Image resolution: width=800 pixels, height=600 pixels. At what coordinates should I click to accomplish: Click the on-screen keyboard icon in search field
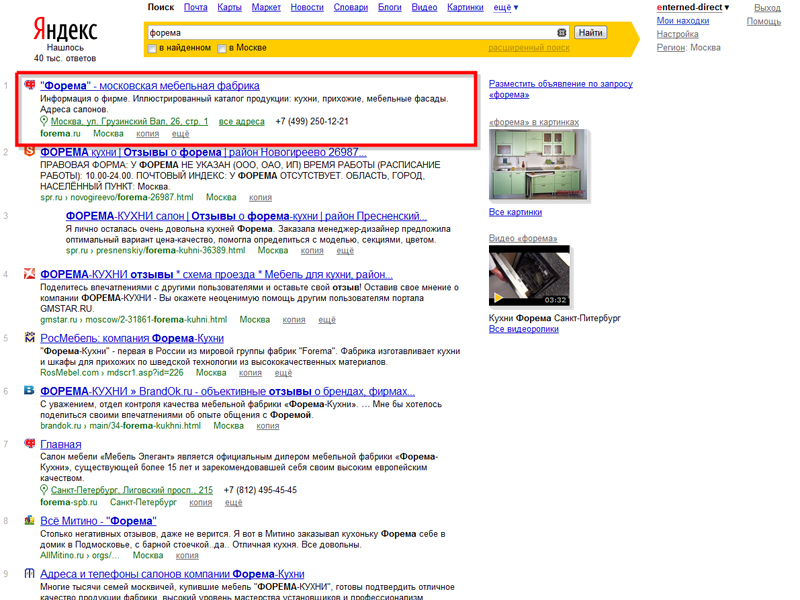pos(561,33)
